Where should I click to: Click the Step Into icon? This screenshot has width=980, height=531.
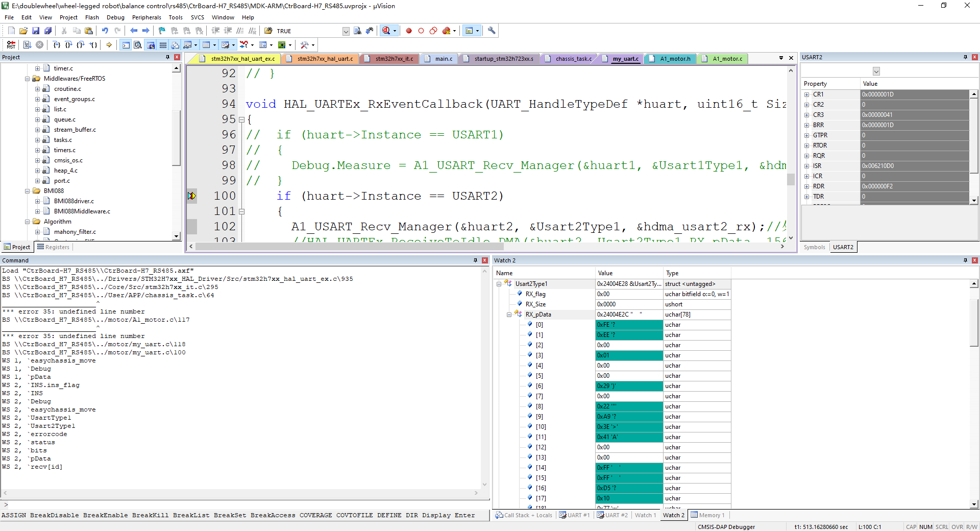[57, 45]
